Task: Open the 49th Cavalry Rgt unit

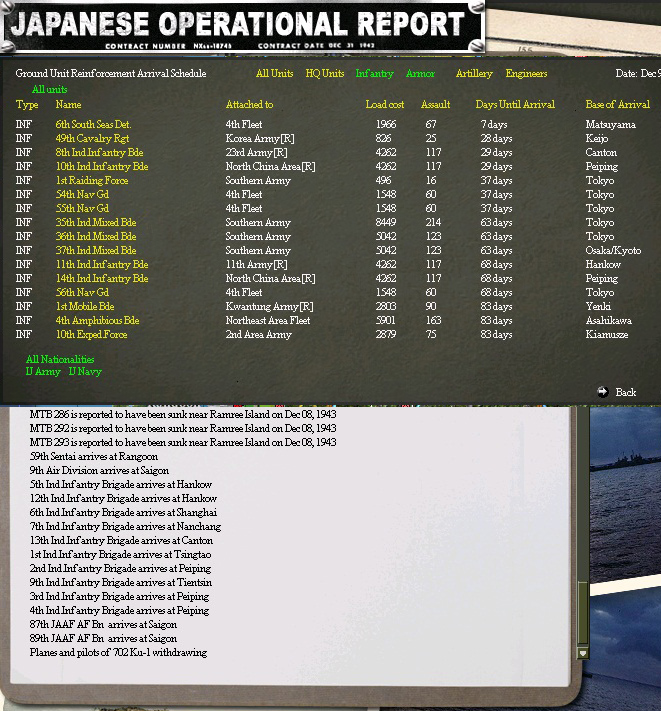Action: point(92,138)
